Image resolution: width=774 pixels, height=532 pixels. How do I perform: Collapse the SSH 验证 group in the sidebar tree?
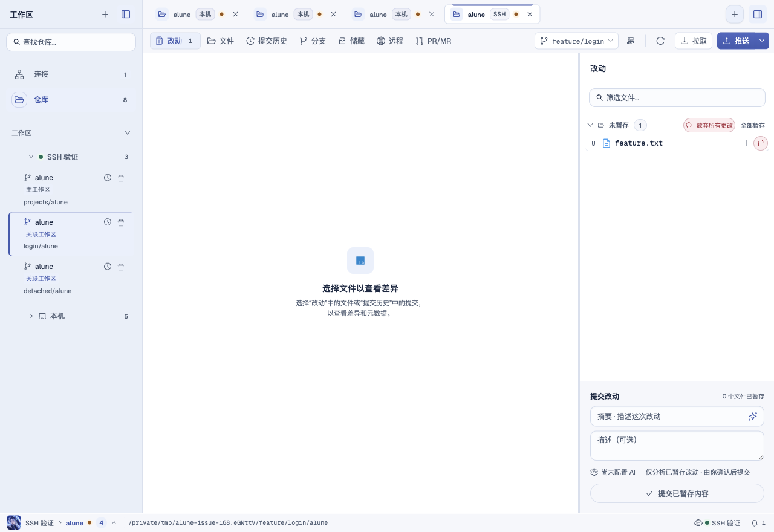point(31,157)
